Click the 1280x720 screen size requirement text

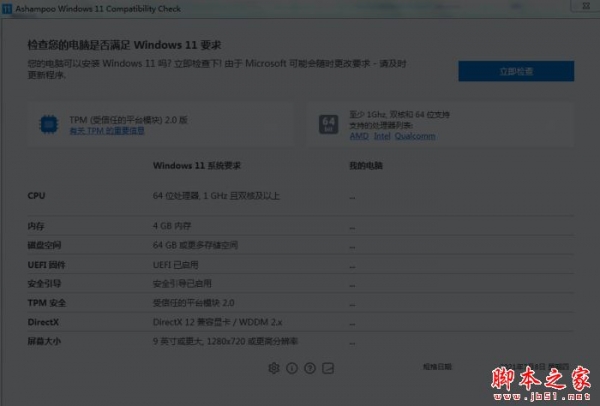[x=225, y=341]
